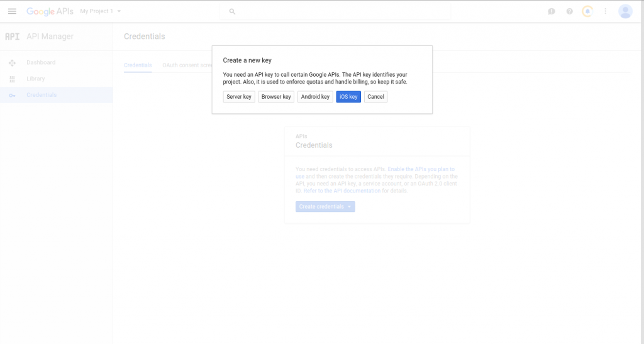This screenshot has width=644, height=344.
Task: Open the help question mark icon
Action: coord(570,11)
